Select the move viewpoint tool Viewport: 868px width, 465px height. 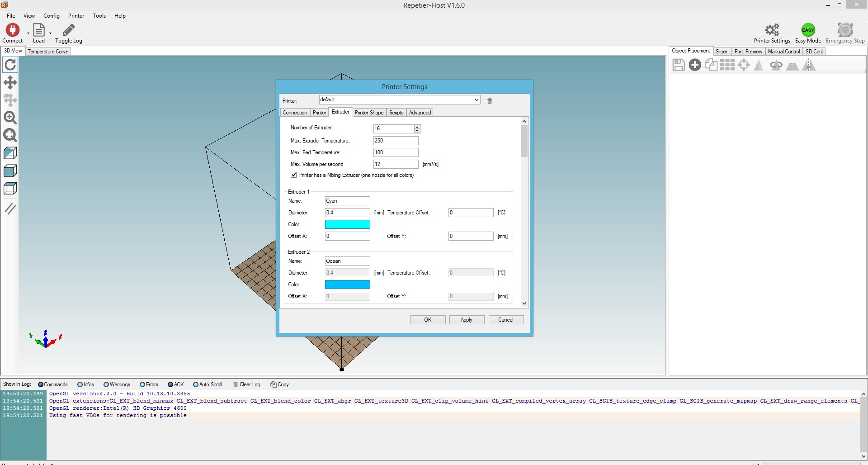click(x=10, y=82)
